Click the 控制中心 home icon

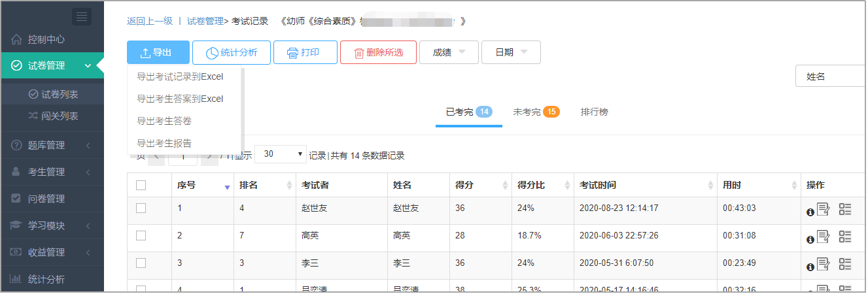tap(16, 39)
